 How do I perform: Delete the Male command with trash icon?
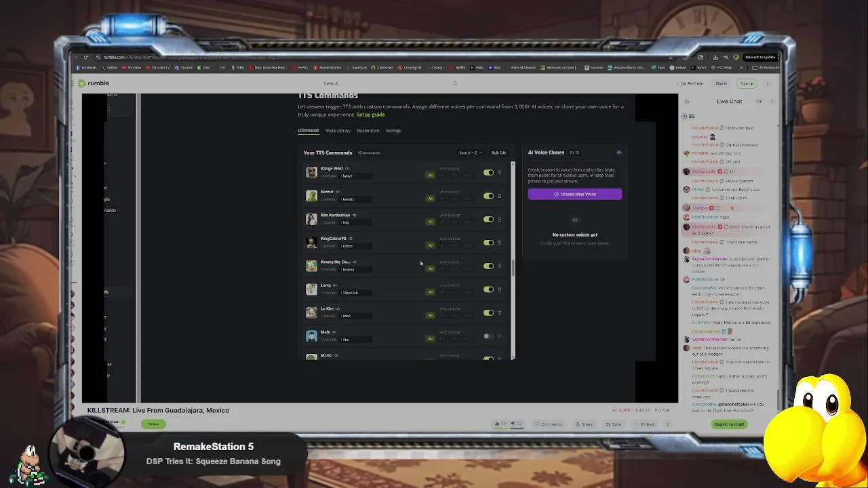click(500, 336)
